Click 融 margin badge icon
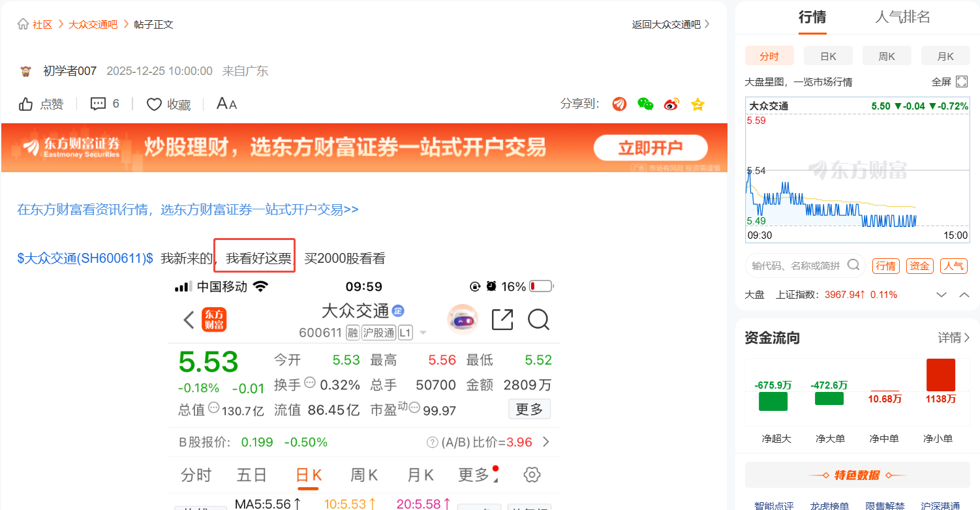The height and width of the screenshot is (510, 980). coord(352,333)
